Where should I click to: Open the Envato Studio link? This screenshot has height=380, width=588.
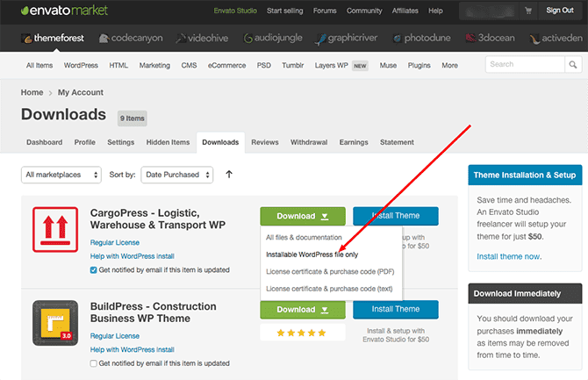pos(235,11)
